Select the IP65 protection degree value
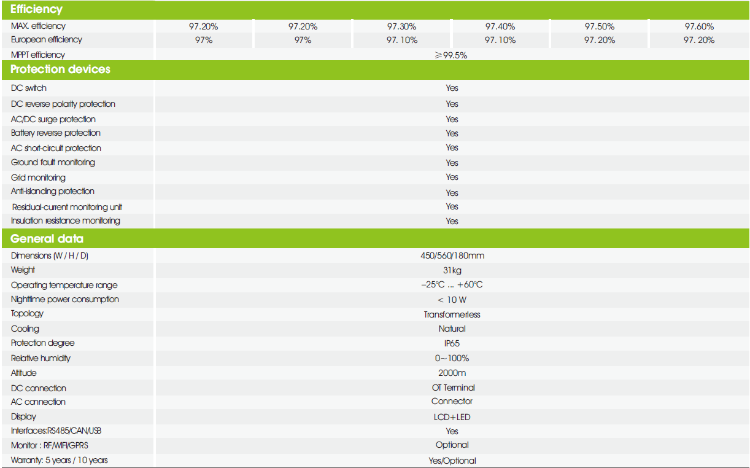The image size is (750, 468). [x=451, y=343]
